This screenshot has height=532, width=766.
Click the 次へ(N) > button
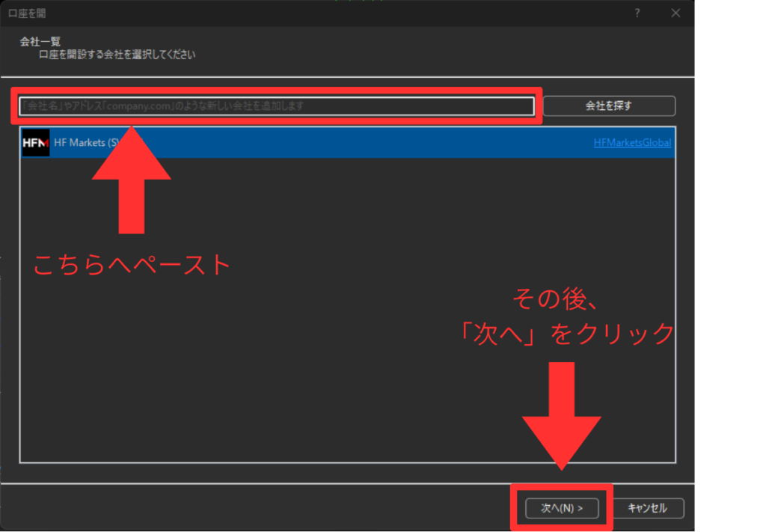(561, 508)
